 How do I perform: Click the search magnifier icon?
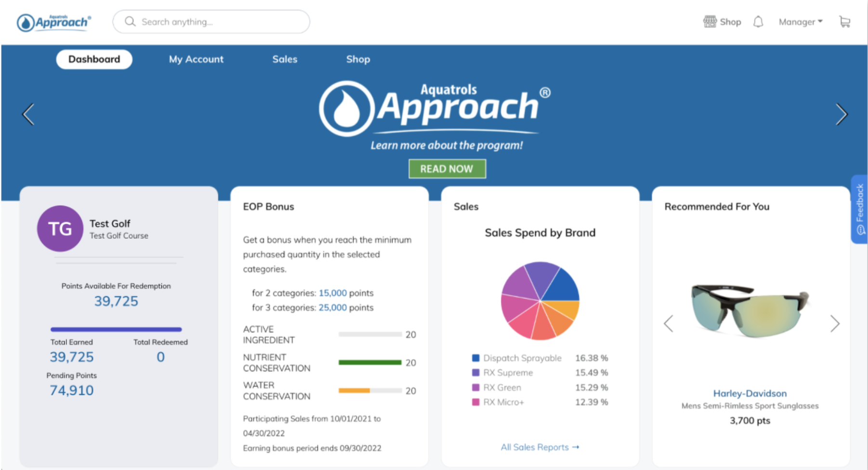pyautogui.click(x=130, y=22)
